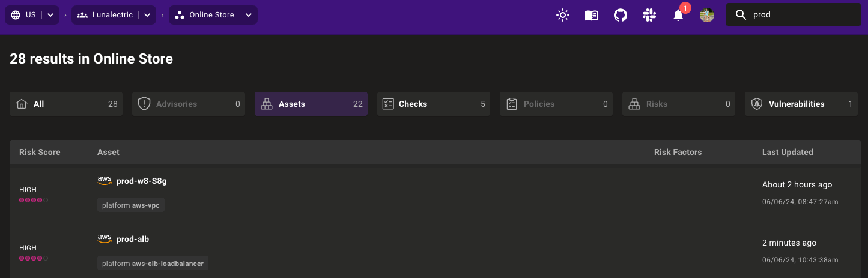This screenshot has width=868, height=278.
Task: Expand the US region dropdown
Action: click(50, 15)
